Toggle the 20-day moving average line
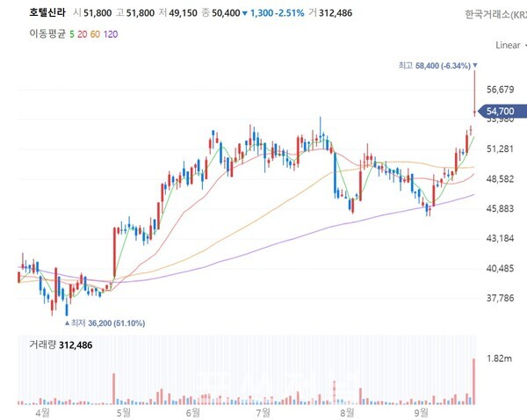 point(81,33)
